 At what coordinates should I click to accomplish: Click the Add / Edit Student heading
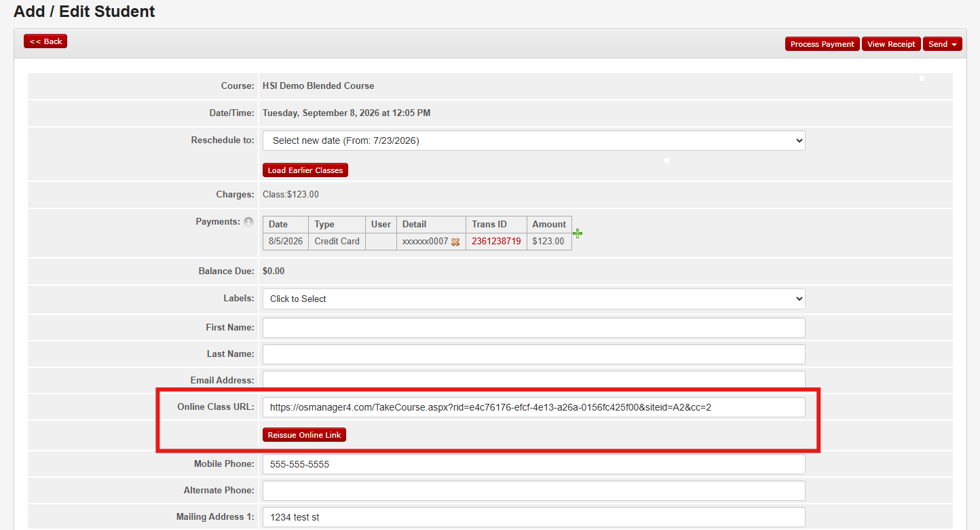click(84, 12)
